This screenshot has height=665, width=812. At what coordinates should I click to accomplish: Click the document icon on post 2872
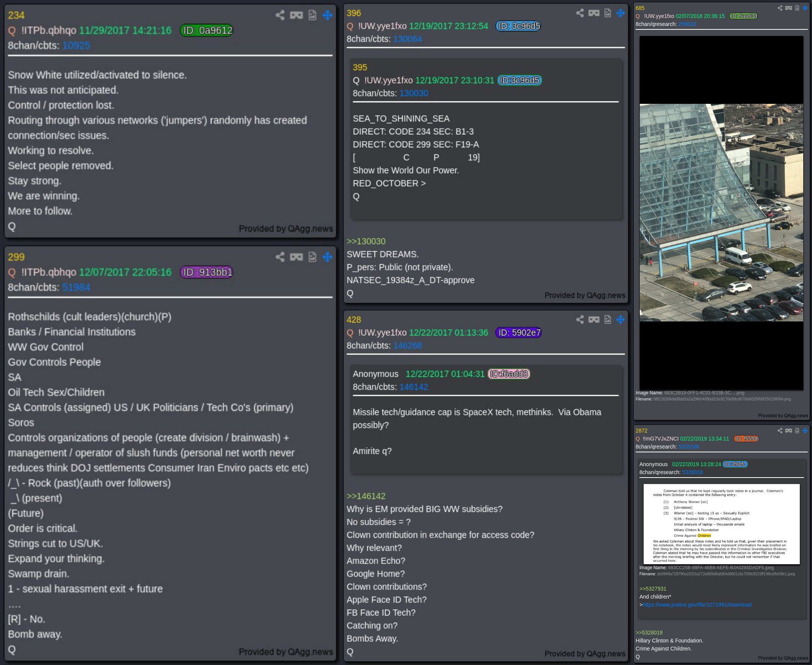[x=797, y=431]
